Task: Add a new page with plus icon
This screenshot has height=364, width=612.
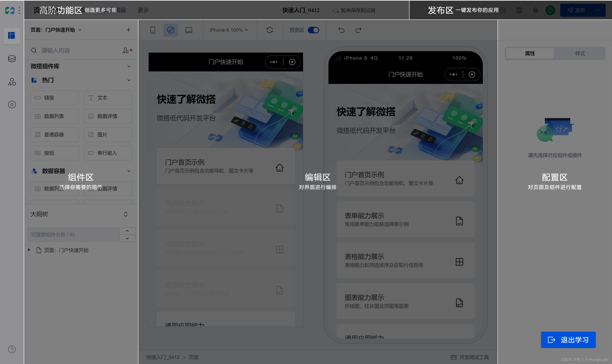Action: pyautogui.click(x=128, y=30)
